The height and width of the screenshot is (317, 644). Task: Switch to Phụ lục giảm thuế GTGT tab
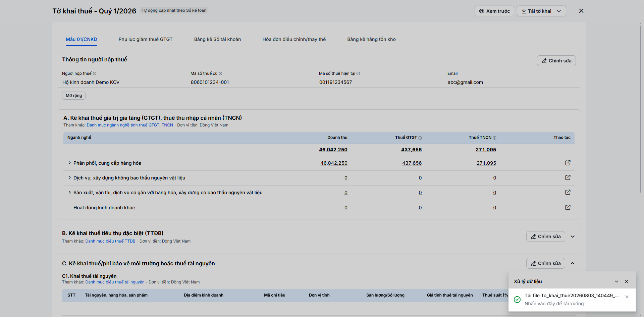(x=146, y=39)
